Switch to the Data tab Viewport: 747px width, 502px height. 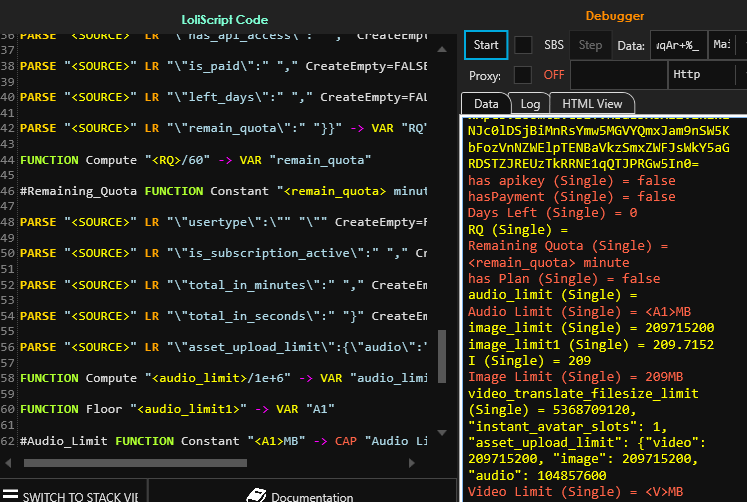486,104
